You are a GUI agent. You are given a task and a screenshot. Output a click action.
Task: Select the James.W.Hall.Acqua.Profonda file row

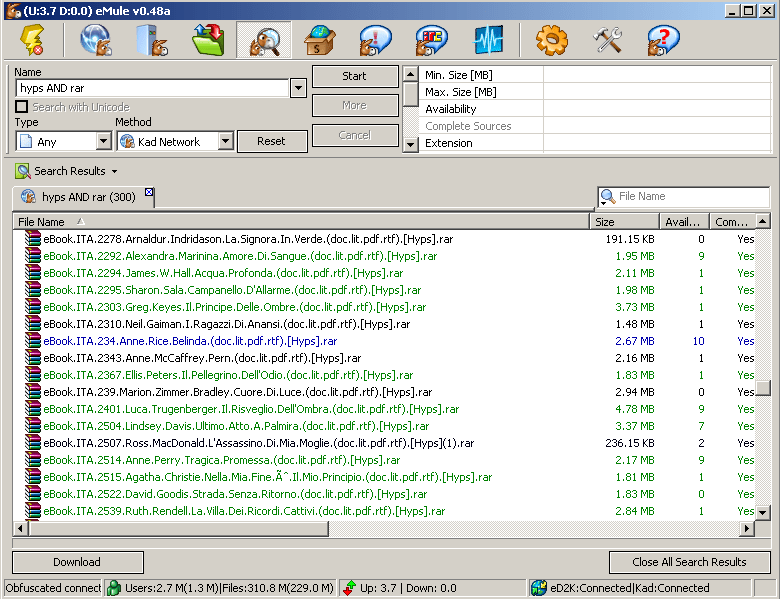point(384,273)
